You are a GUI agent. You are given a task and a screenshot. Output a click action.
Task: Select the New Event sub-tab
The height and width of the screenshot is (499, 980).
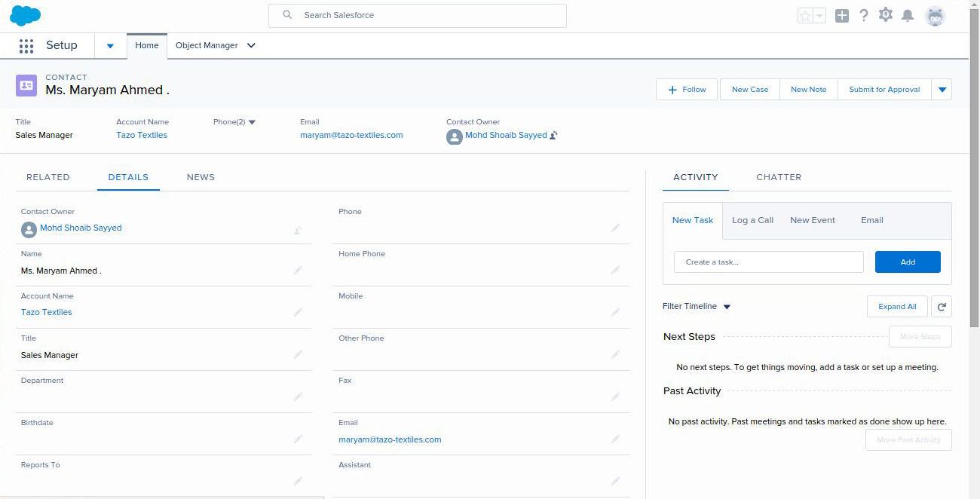813,220
